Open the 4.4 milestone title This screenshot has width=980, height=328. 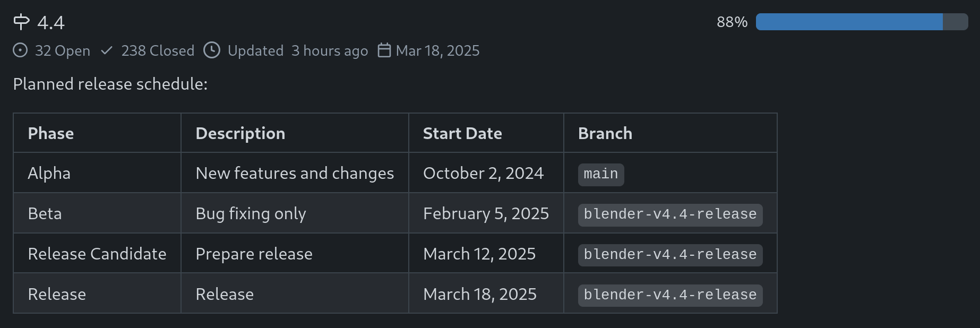51,22
